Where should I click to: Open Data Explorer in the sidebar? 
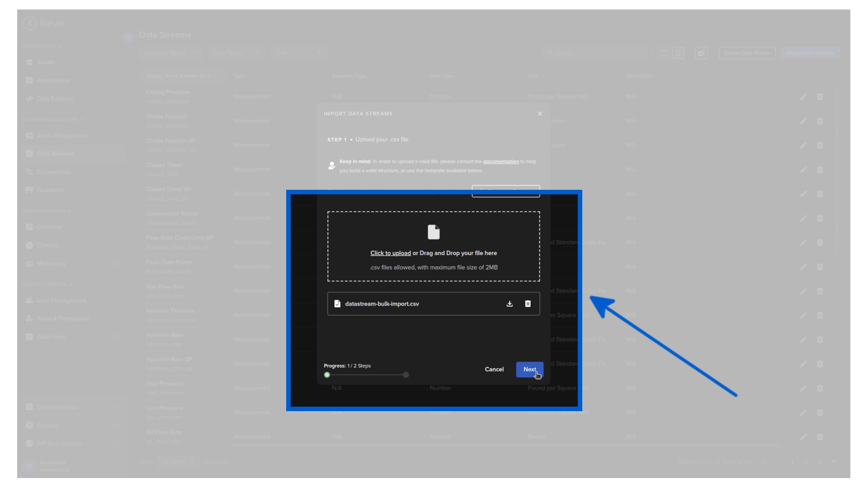pyautogui.click(x=55, y=99)
